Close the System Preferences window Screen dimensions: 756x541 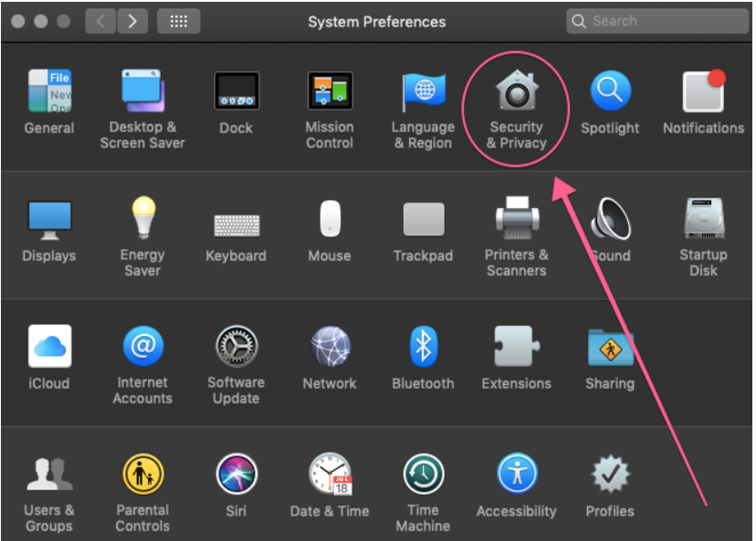[18, 21]
